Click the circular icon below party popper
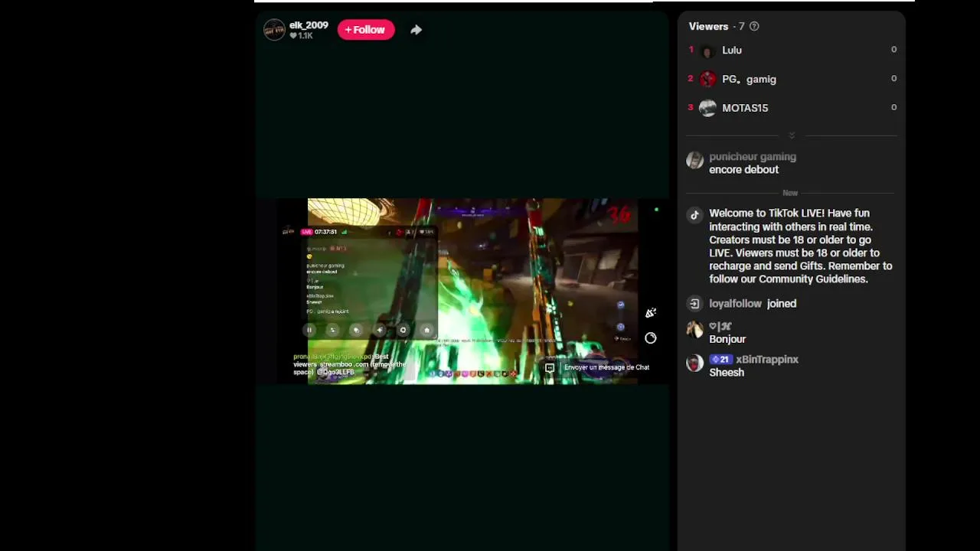Viewport: 980px width, 551px height. (650, 338)
